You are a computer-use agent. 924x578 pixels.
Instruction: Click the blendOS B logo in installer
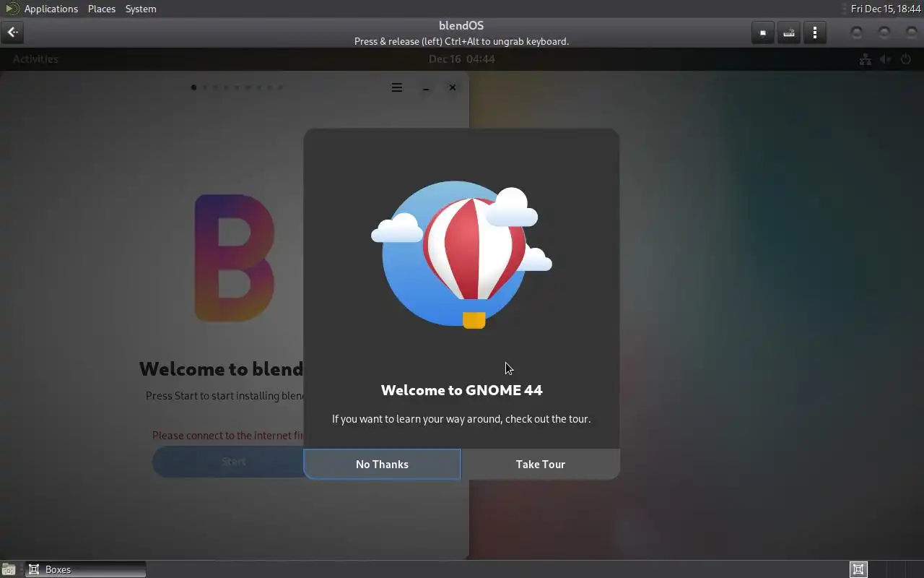pos(235,257)
